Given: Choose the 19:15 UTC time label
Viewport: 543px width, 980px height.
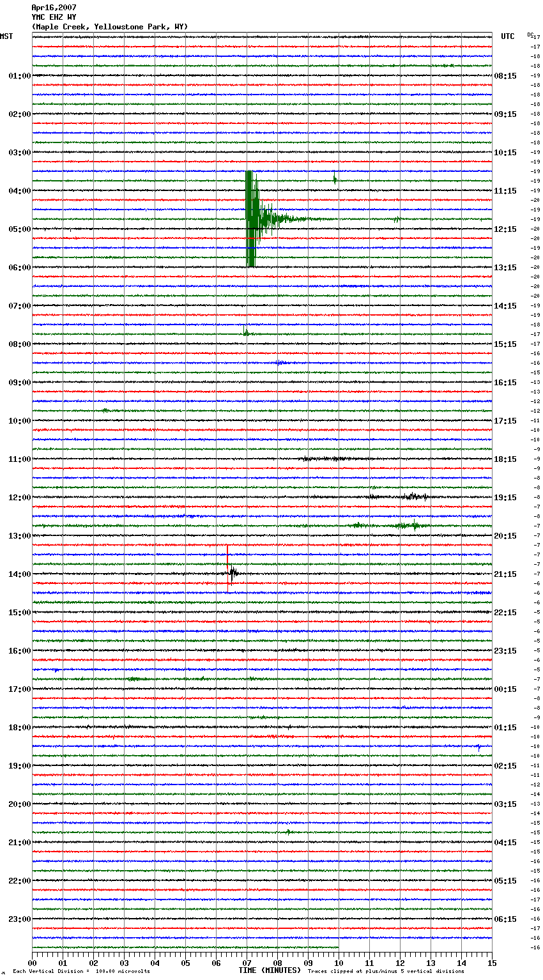Looking at the screenshot, I should point(505,498).
